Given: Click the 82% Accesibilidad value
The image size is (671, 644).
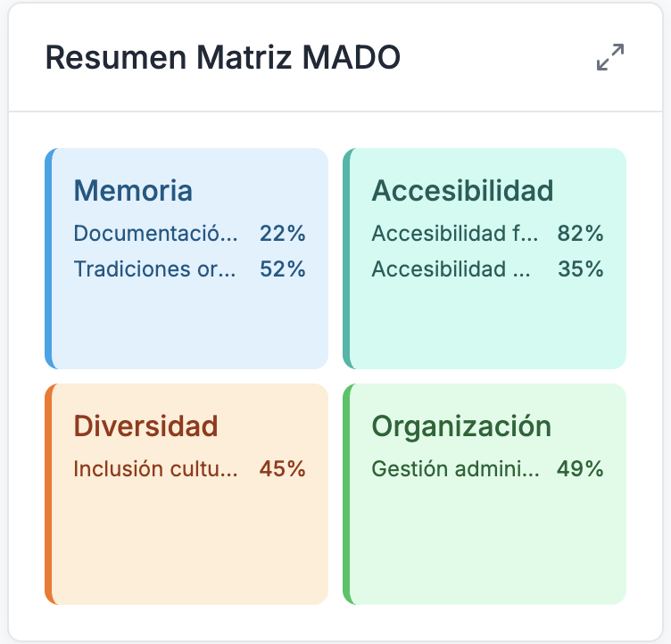Looking at the screenshot, I should [x=581, y=234].
